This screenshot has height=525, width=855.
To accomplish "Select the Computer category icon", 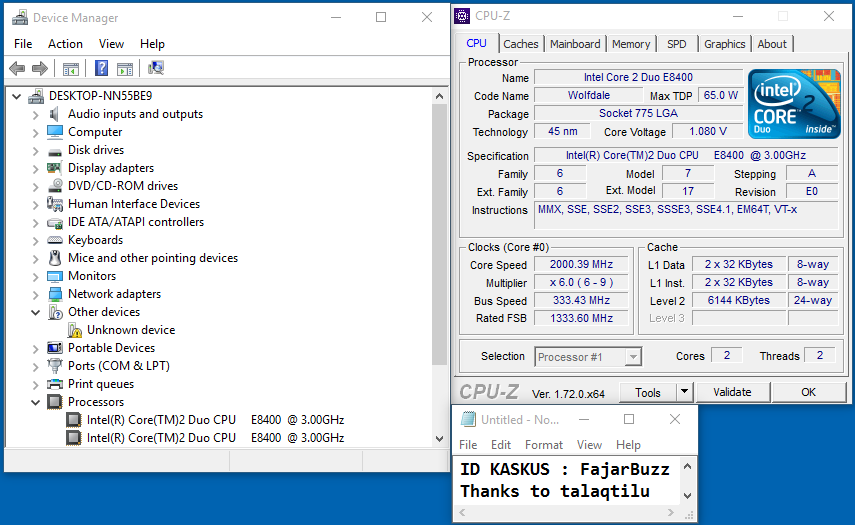I will [55, 132].
